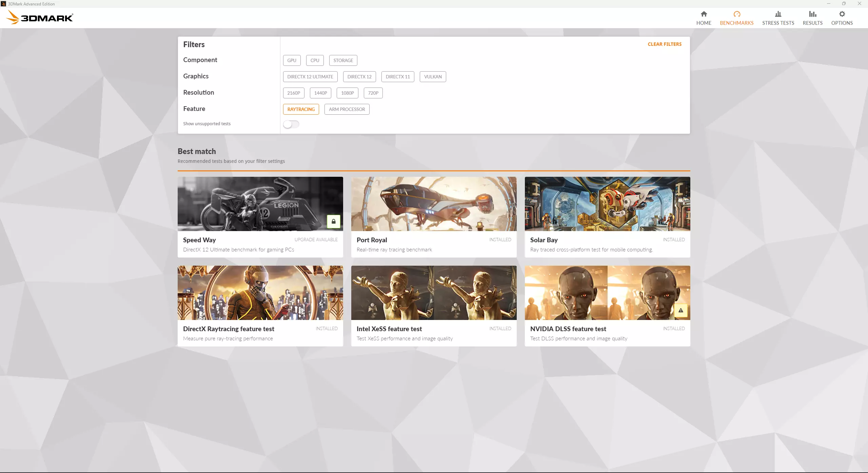This screenshot has height=473, width=868.
Task: Minimize the 3DMark window
Action: [x=828, y=4]
